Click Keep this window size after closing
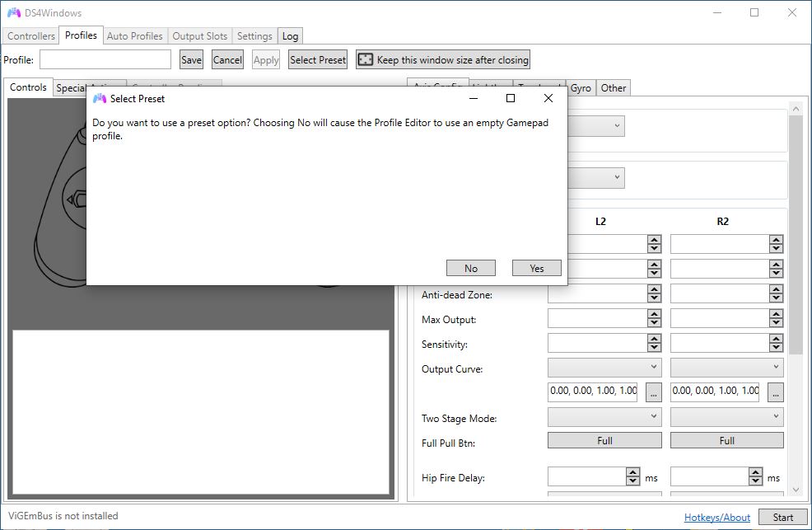The width and height of the screenshot is (812, 530). (x=443, y=59)
